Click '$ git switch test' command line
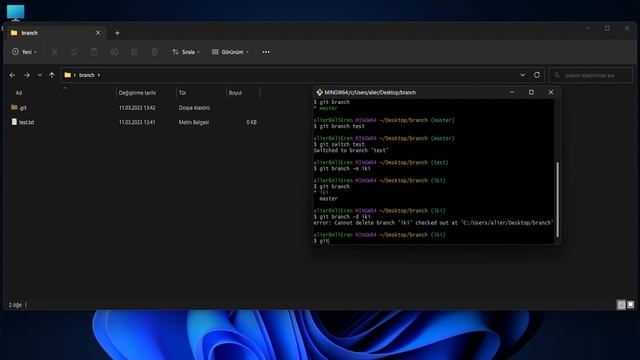Screen dimensions: 640x360 pos(339,144)
